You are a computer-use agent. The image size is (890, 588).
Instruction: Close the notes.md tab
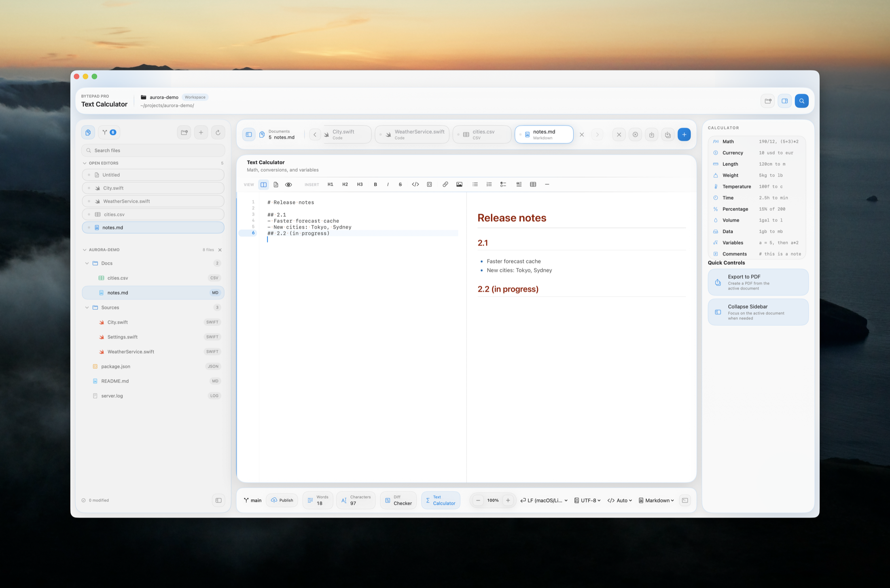(582, 135)
